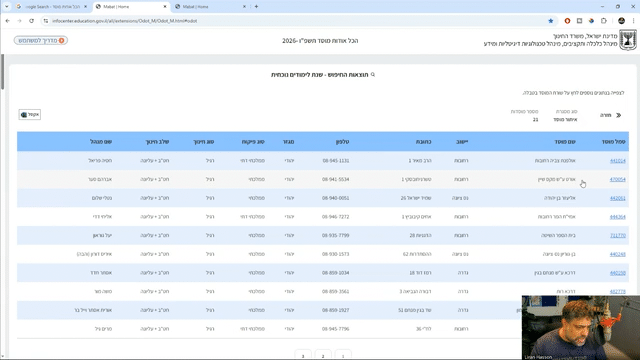Go back using the browser back arrow
The height and width of the screenshot is (360, 640).
pos(7,21)
